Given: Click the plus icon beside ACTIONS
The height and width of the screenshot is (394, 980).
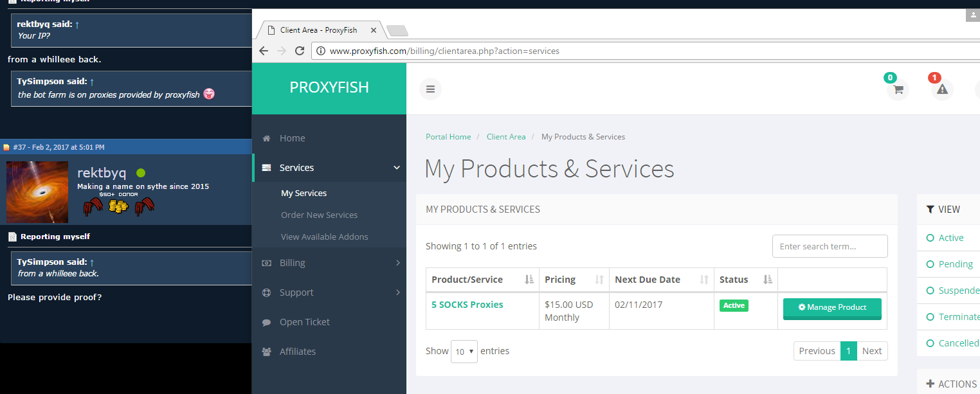Looking at the screenshot, I should click(930, 384).
